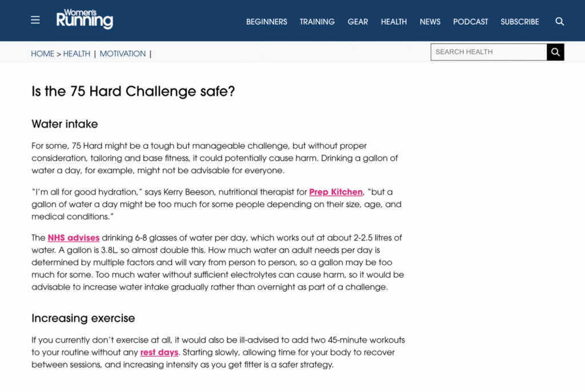Click the Health breadcrumb link

(77, 54)
